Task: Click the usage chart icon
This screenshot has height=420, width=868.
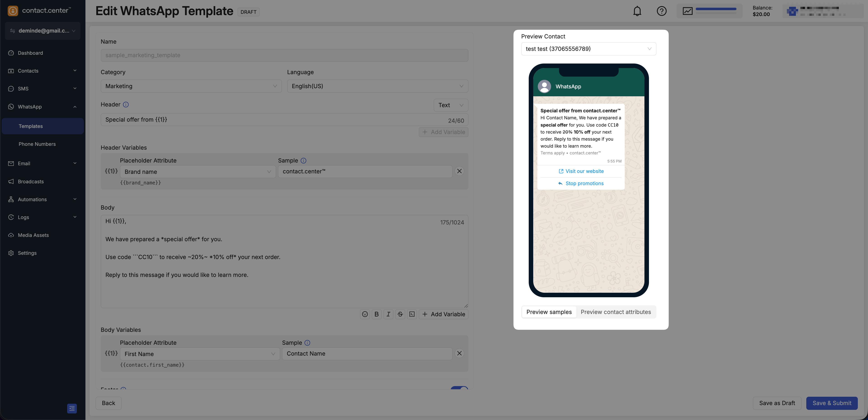Action: tap(687, 11)
